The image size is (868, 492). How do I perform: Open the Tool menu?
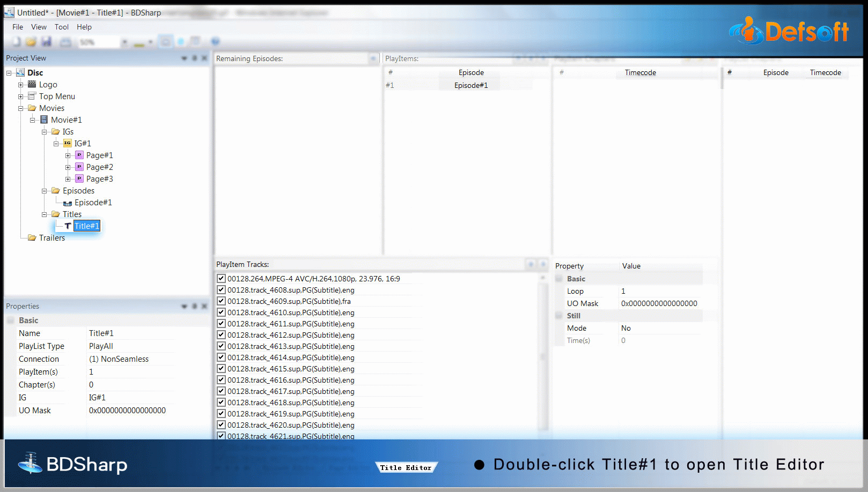pos(62,27)
